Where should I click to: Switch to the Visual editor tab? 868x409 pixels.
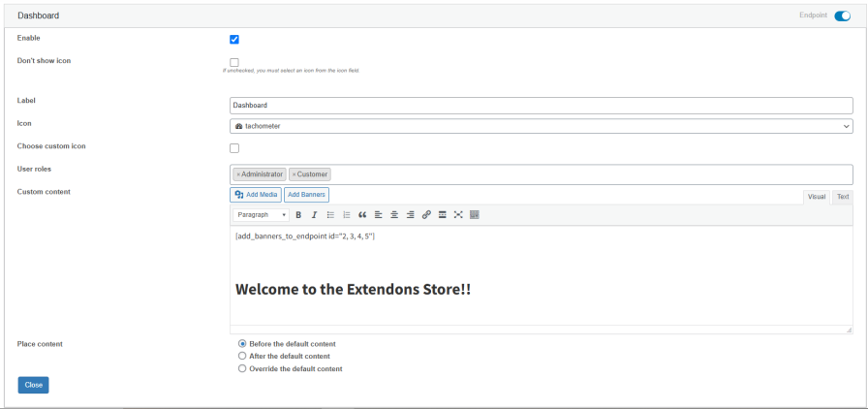(817, 198)
